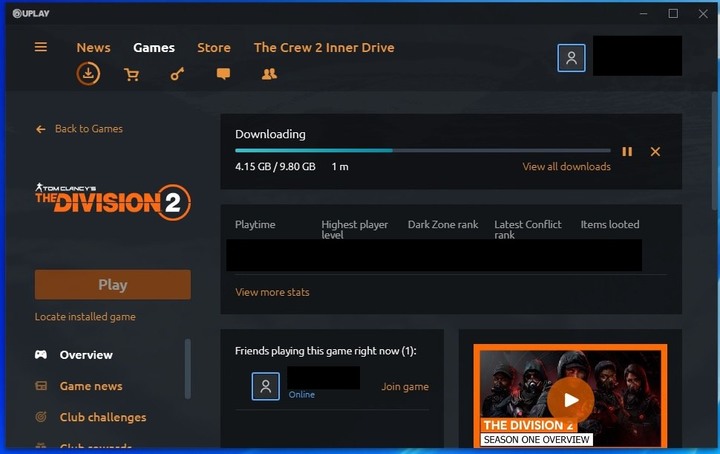Click the Downloading heading
720x454 pixels.
[270, 135]
